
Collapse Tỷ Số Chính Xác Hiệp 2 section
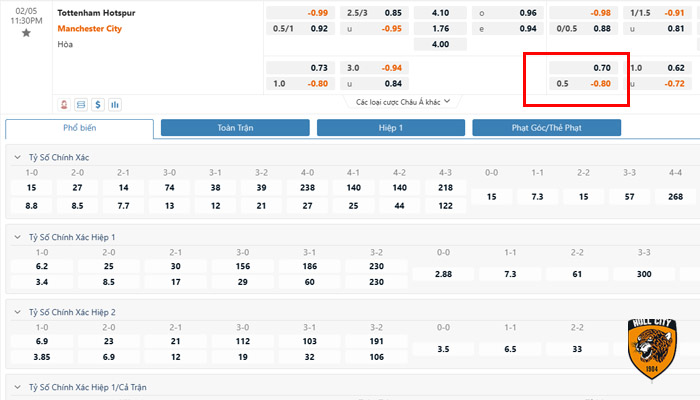click(x=17, y=313)
